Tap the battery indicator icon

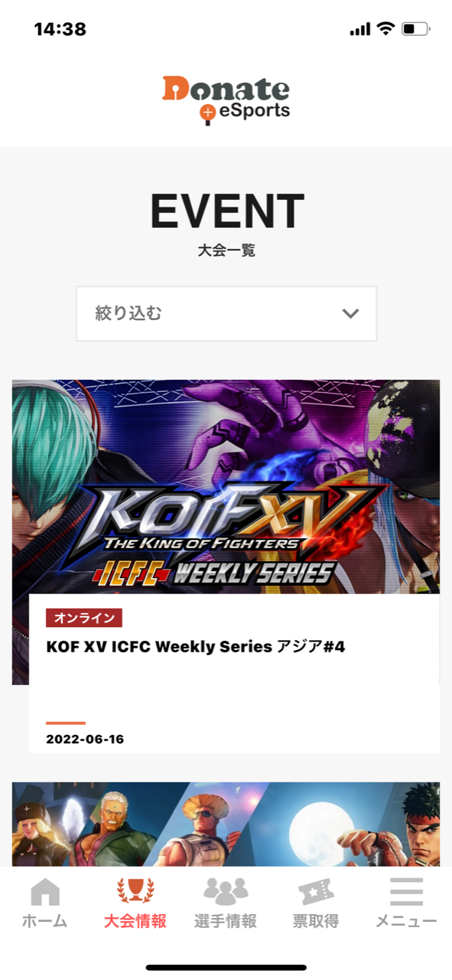click(416, 29)
